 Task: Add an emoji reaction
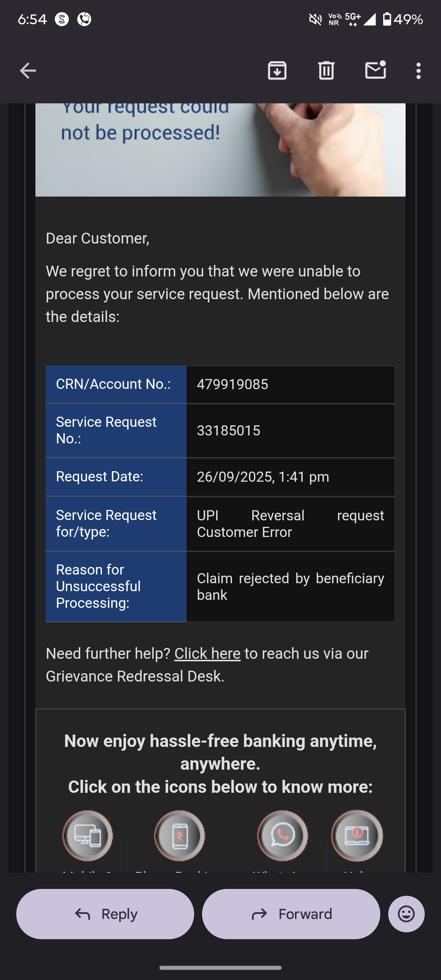tap(406, 914)
